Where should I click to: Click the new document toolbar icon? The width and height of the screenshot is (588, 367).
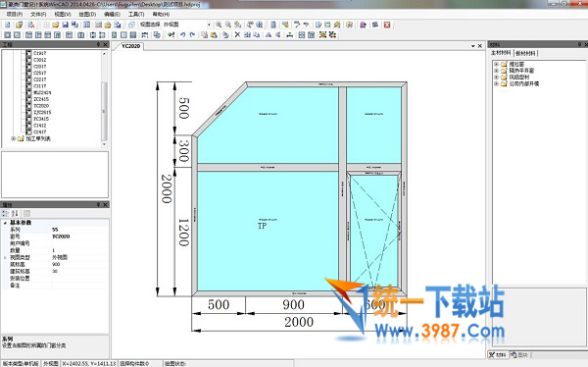(8, 25)
